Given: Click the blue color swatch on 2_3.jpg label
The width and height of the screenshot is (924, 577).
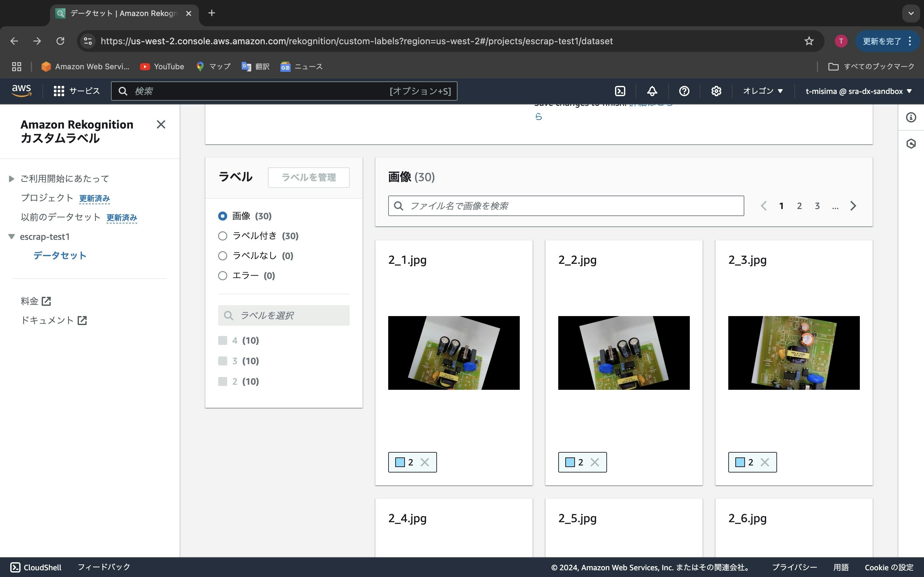Looking at the screenshot, I should [x=740, y=462].
